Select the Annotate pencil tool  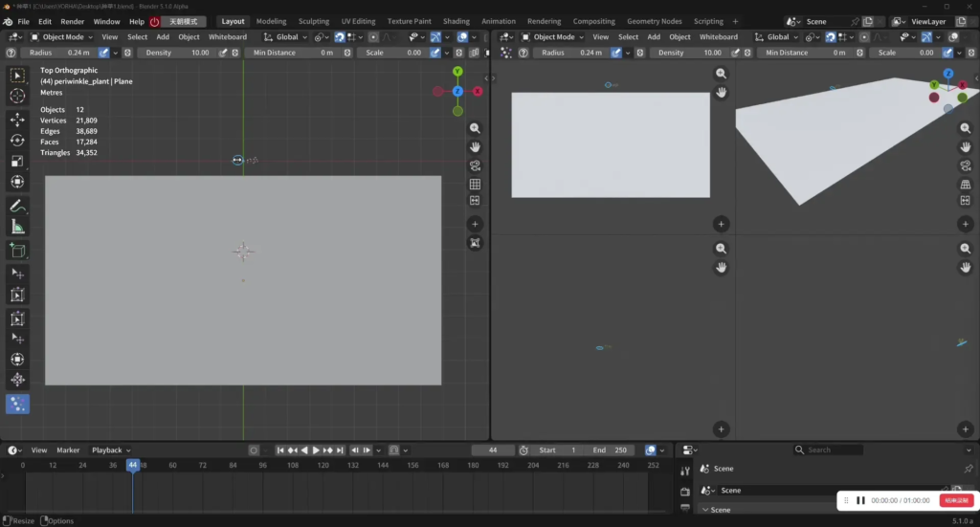tap(17, 206)
